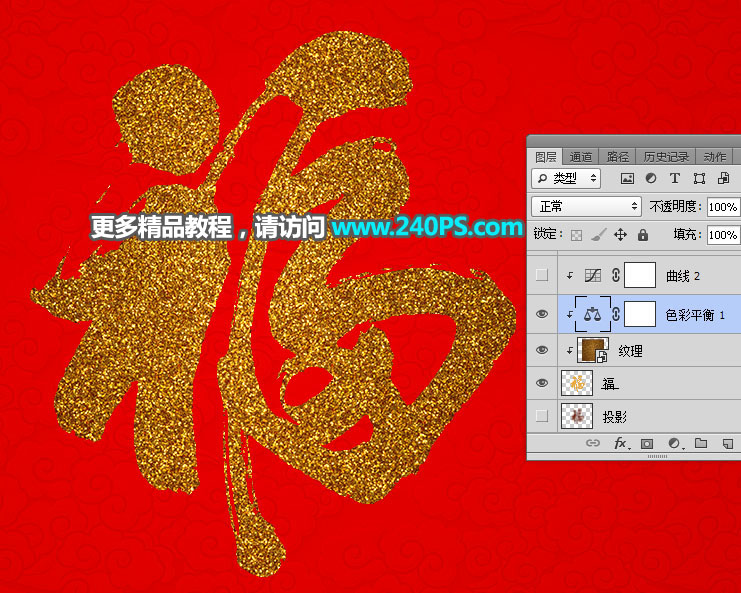Filter layers by smart object icon
741x593 pixels.
coord(723,179)
